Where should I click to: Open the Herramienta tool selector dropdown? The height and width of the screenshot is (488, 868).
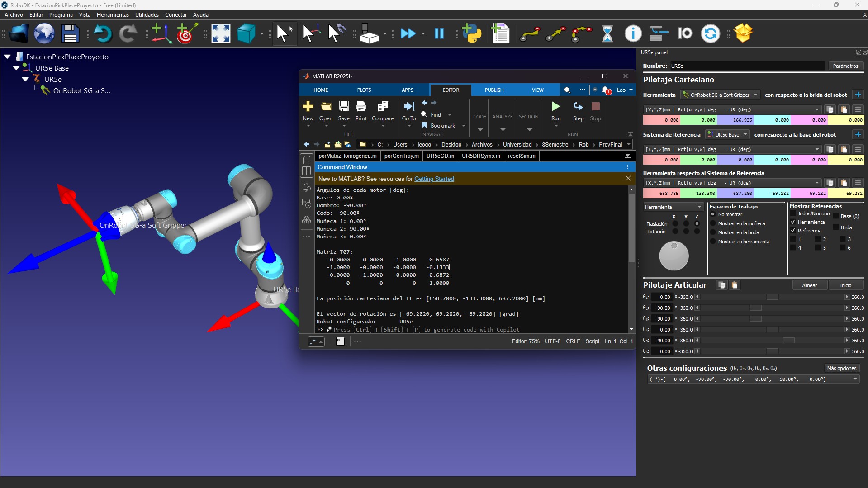click(721, 95)
